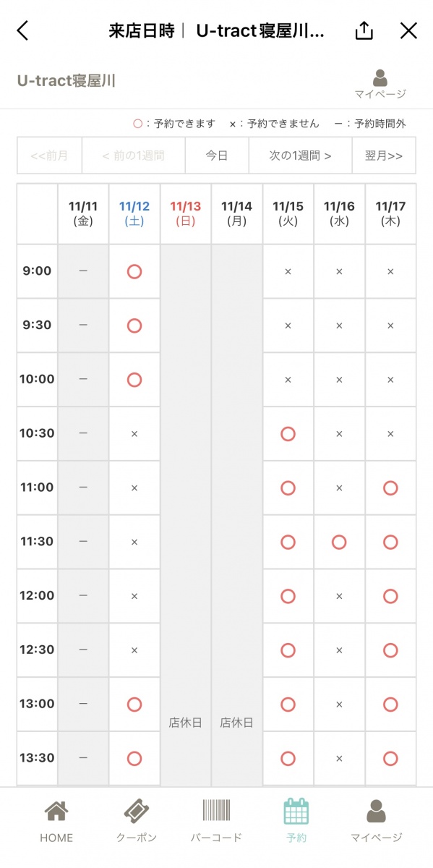The height and width of the screenshot is (868, 433).
Task: Select 9:00 slot on 11/12 (土)
Action: [134, 271]
